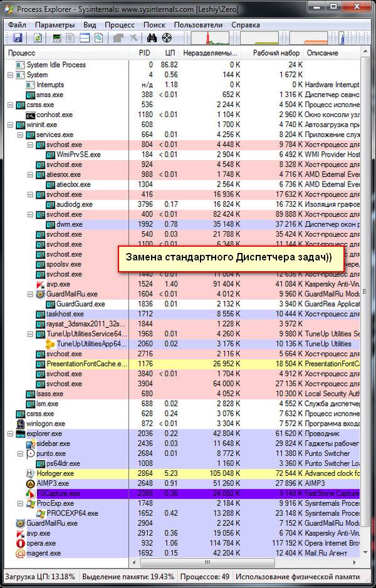Open System Information via toolbar graph icon

(57, 38)
